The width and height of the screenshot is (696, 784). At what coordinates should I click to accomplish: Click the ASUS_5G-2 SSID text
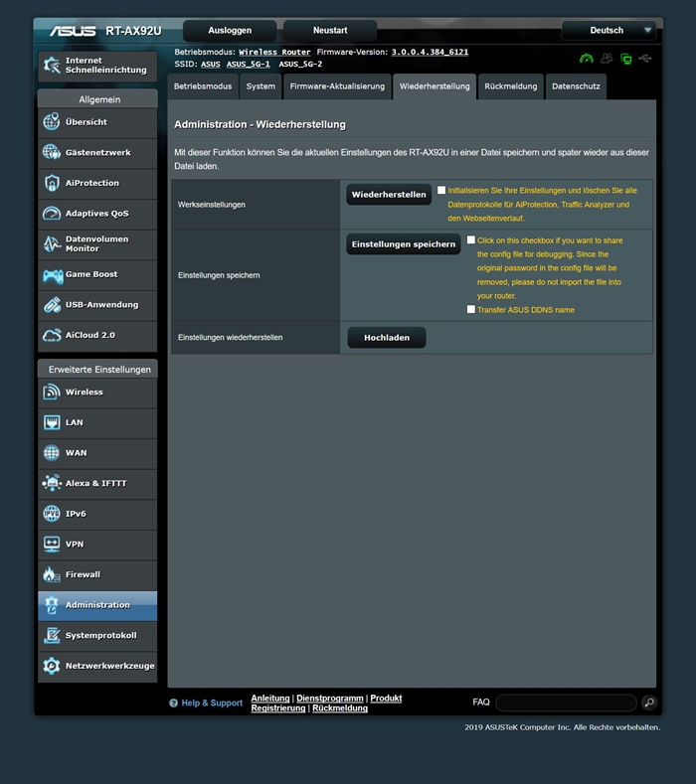(300, 64)
